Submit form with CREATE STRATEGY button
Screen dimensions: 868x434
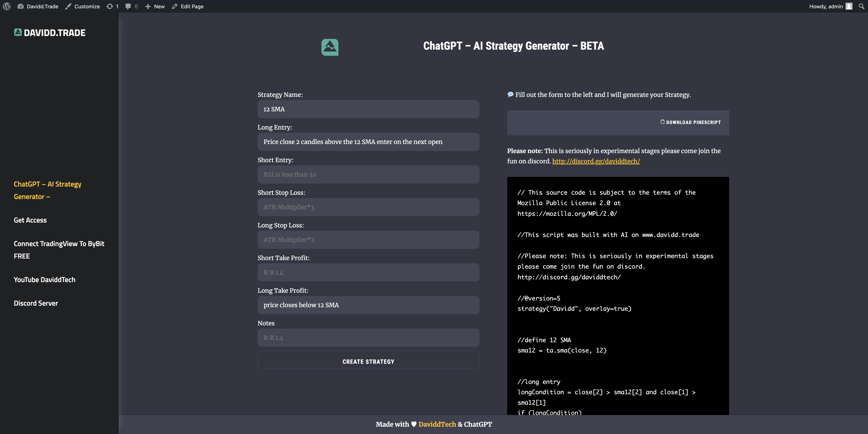pyautogui.click(x=368, y=360)
